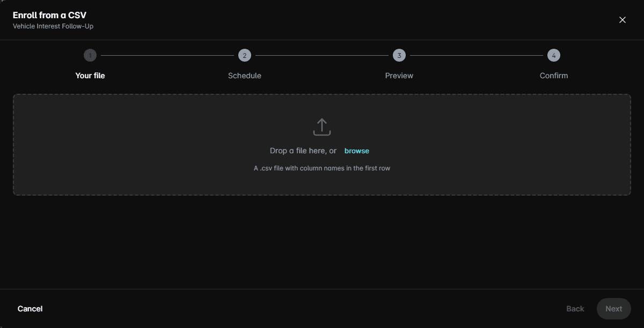Image resolution: width=644 pixels, height=328 pixels.
Task: Click the 'Drop a file here, or' text
Action: click(303, 151)
